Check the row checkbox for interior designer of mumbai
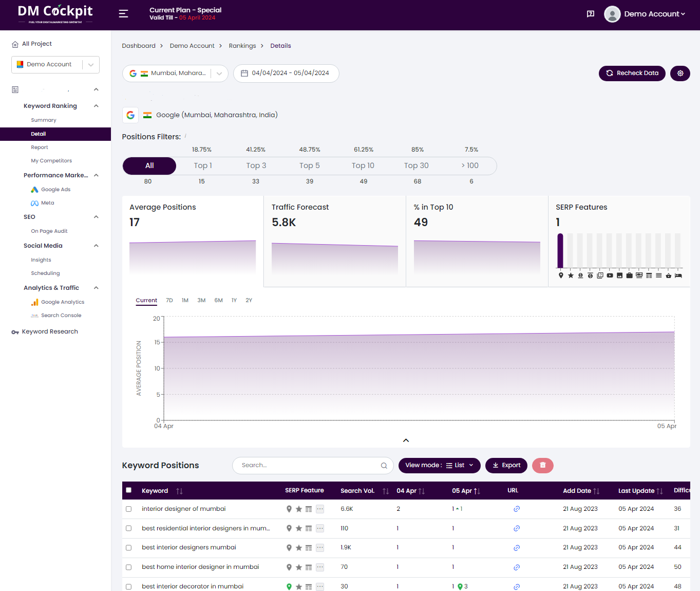The width and height of the screenshot is (700, 591). [x=128, y=509]
